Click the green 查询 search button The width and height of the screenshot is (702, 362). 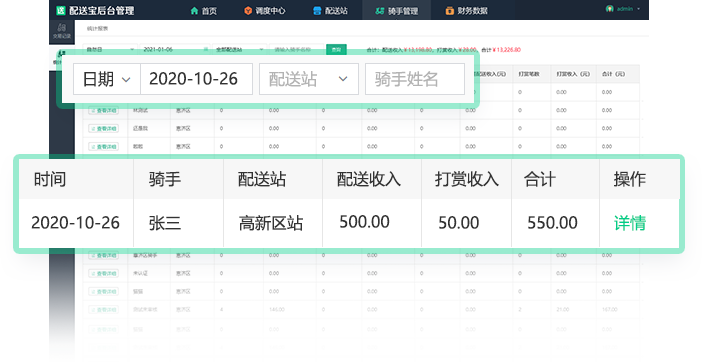coord(336,49)
